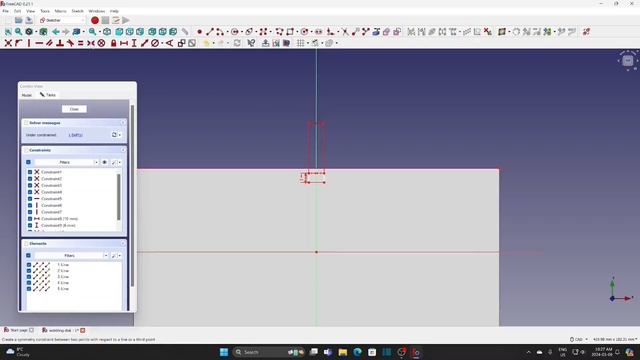Select the create rectangle tool
The width and height of the screenshot is (640, 360).
[290, 31]
